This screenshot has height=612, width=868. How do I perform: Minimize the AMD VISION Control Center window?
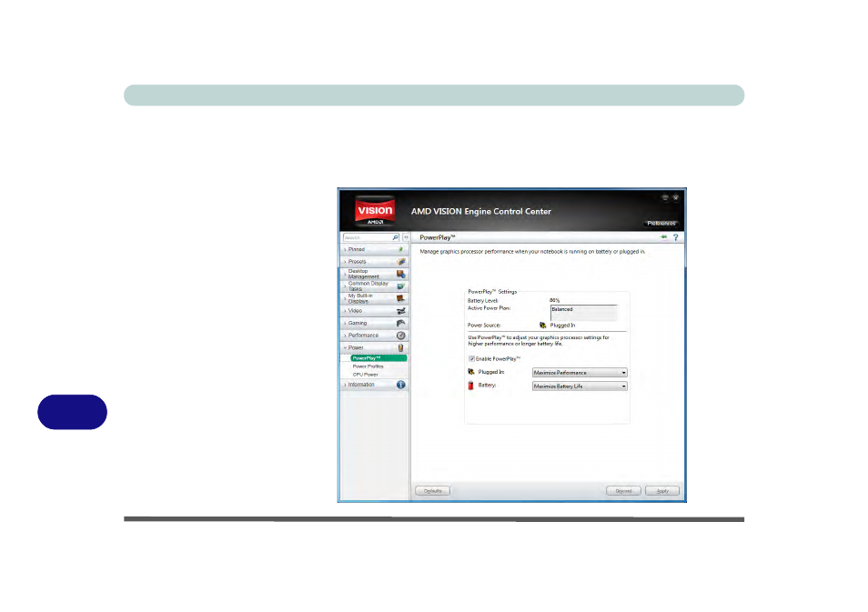tap(665, 197)
